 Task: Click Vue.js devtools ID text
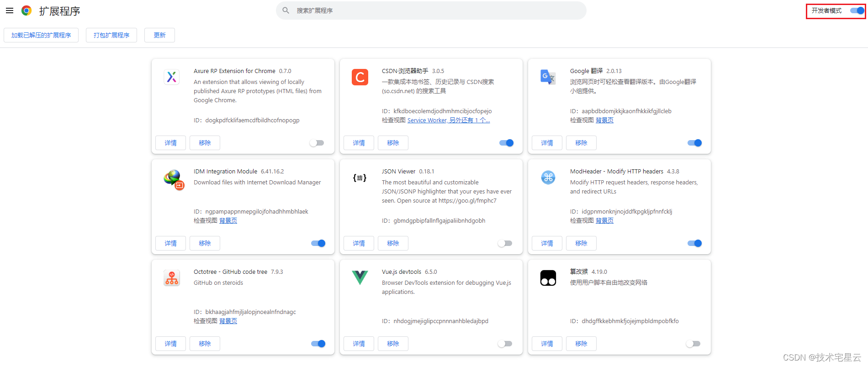435,321
